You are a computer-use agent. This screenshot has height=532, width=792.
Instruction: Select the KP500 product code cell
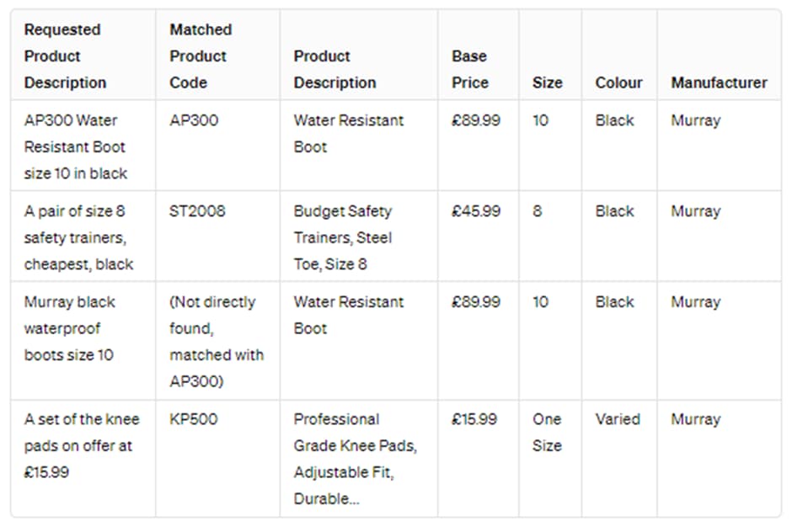194,419
